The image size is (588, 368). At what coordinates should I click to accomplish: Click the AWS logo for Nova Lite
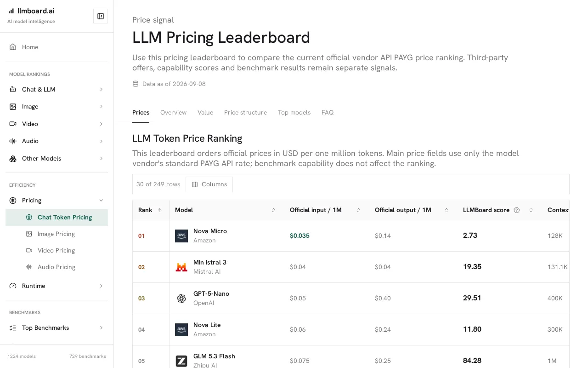pos(181,329)
